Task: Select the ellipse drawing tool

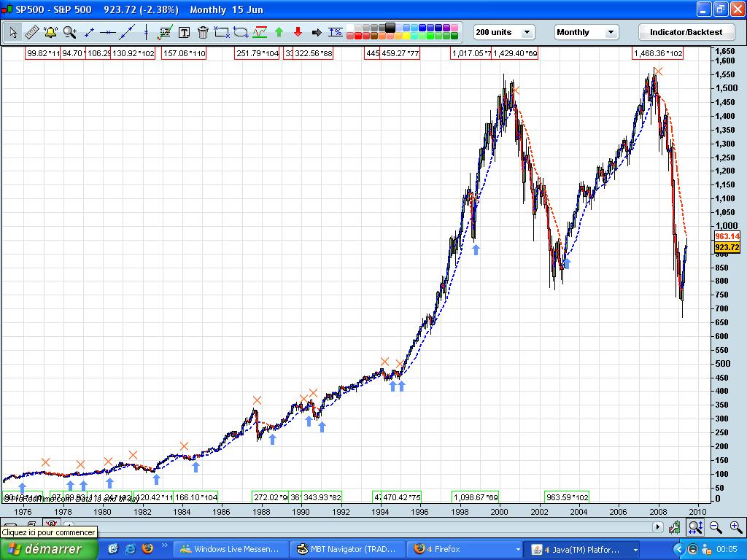Action: pos(241,32)
